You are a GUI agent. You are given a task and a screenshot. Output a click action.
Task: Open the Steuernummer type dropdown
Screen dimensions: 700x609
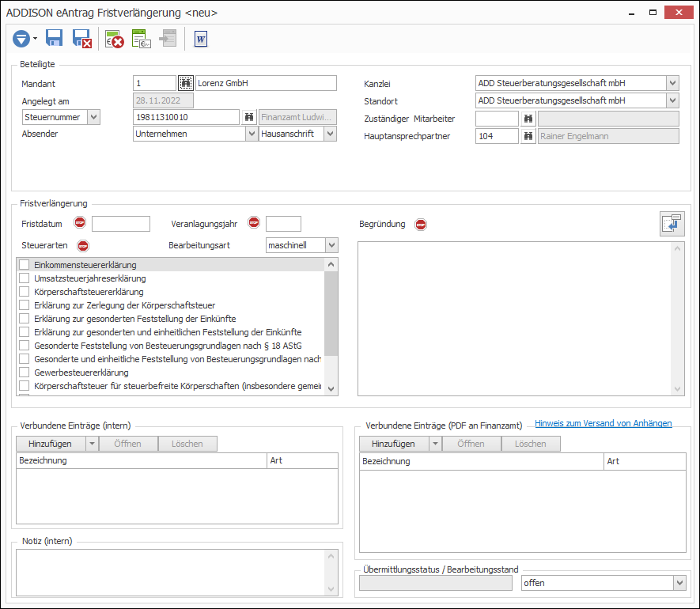93,117
